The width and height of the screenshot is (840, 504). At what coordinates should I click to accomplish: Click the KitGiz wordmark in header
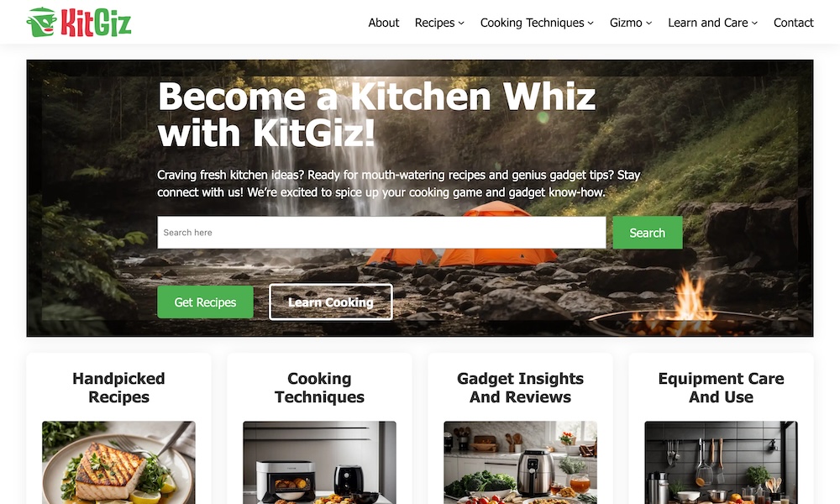pyautogui.click(x=96, y=23)
